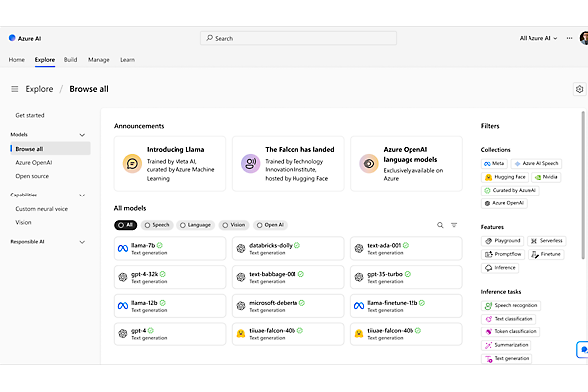The height and width of the screenshot is (392, 588).
Task: Click the icon on text-ada-001 card
Action: (x=359, y=248)
